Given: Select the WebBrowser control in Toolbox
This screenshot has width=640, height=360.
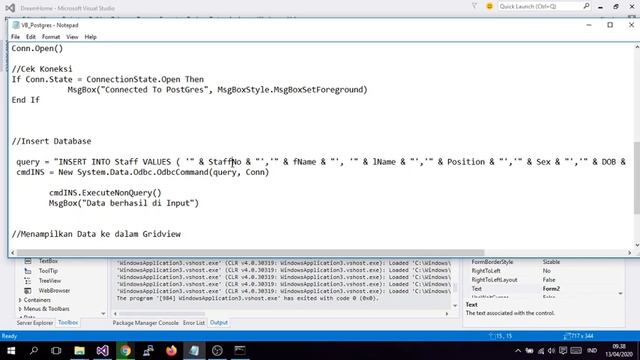Looking at the screenshot, I should click(x=54, y=290).
